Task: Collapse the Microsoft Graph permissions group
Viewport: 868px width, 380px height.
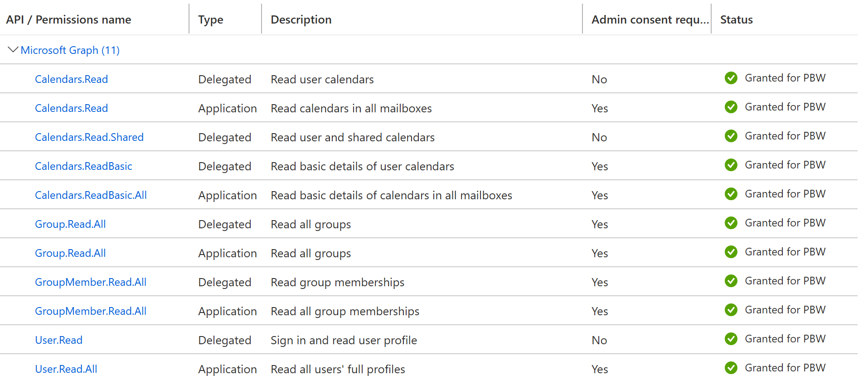Action: pyautogui.click(x=13, y=50)
